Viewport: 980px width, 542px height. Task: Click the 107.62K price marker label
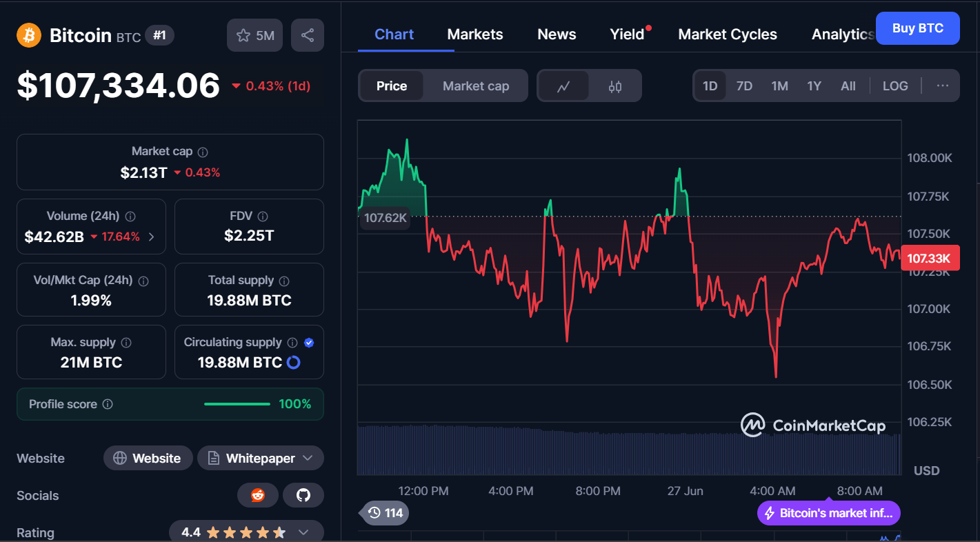(x=386, y=218)
